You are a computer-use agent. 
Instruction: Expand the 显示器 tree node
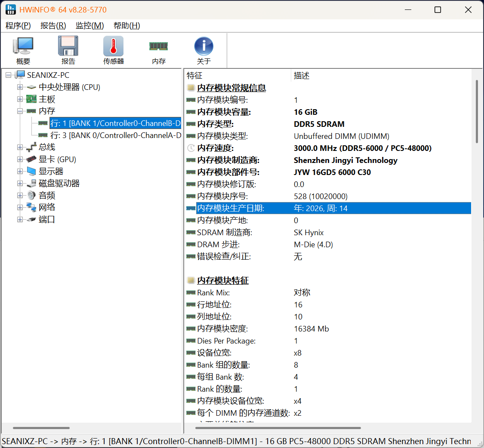click(20, 171)
